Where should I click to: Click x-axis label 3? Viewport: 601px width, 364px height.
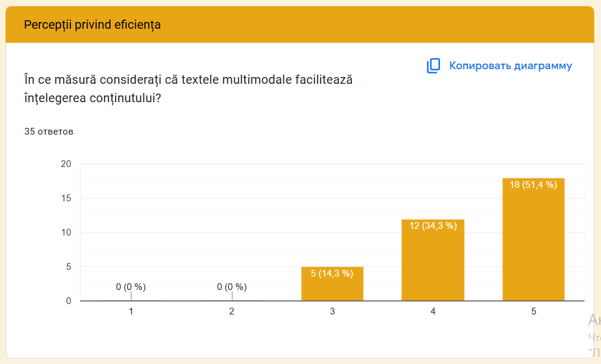coord(332,311)
